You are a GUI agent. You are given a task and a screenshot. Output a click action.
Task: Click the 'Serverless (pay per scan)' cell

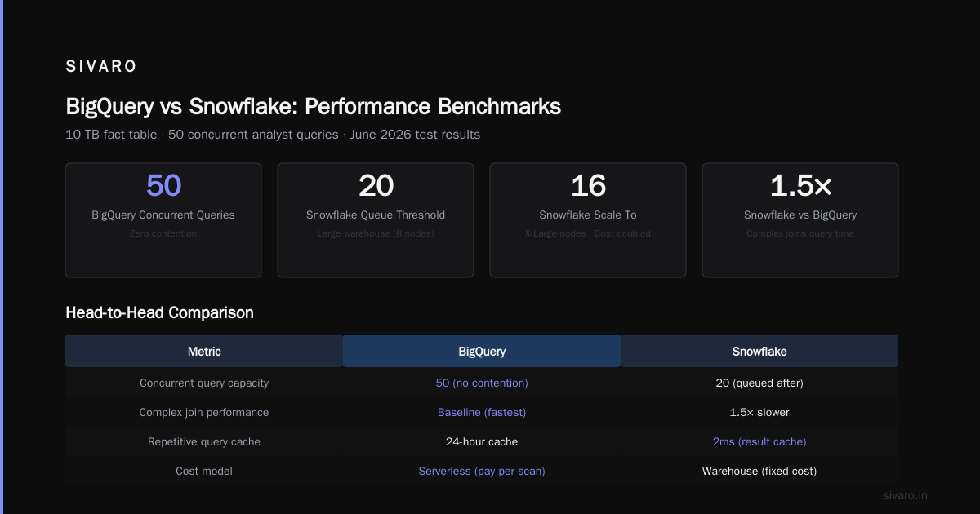pyautogui.click(x=482, y=471)
